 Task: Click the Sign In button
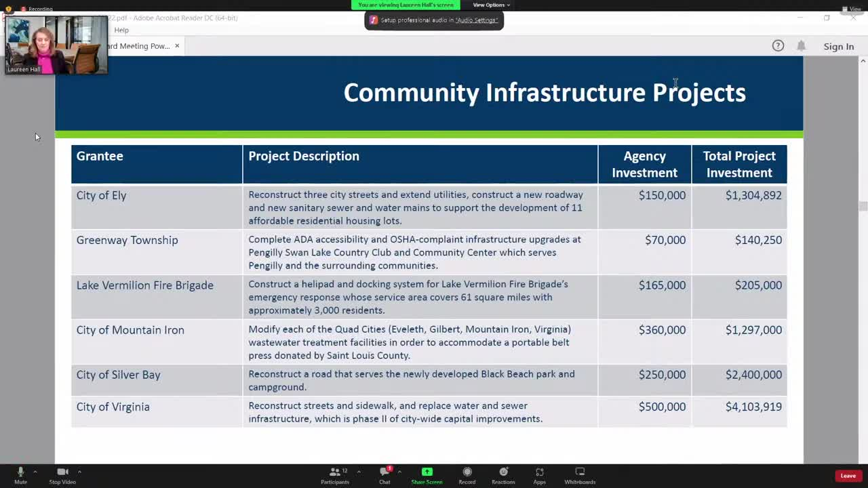point(838,47)
